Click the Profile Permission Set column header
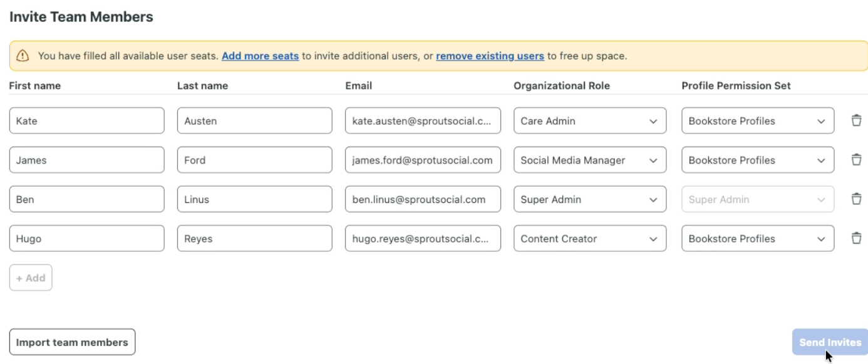 [736, 85]
